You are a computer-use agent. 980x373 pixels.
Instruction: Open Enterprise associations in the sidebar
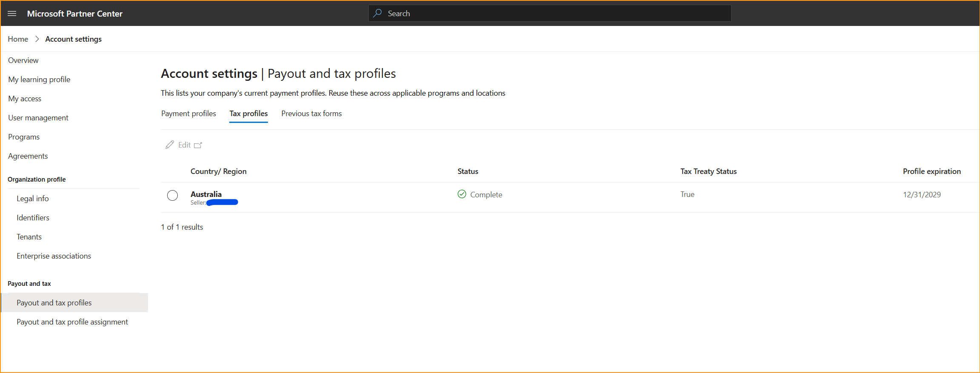tap(54, 256)
